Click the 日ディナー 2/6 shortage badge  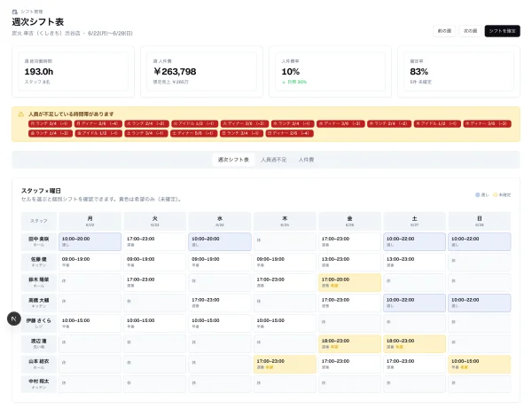pyautogui.click(x=289, y=133)
